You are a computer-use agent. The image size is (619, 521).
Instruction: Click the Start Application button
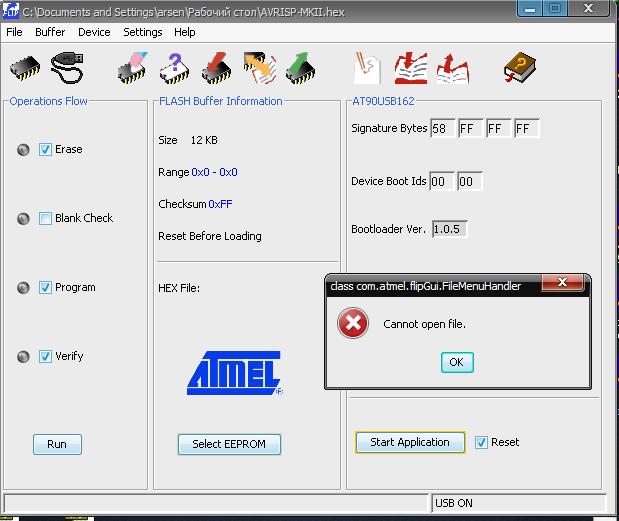pos(410,442)
